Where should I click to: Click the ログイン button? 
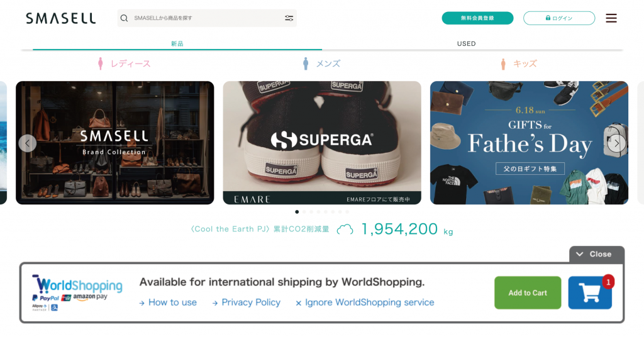(559, 18)
